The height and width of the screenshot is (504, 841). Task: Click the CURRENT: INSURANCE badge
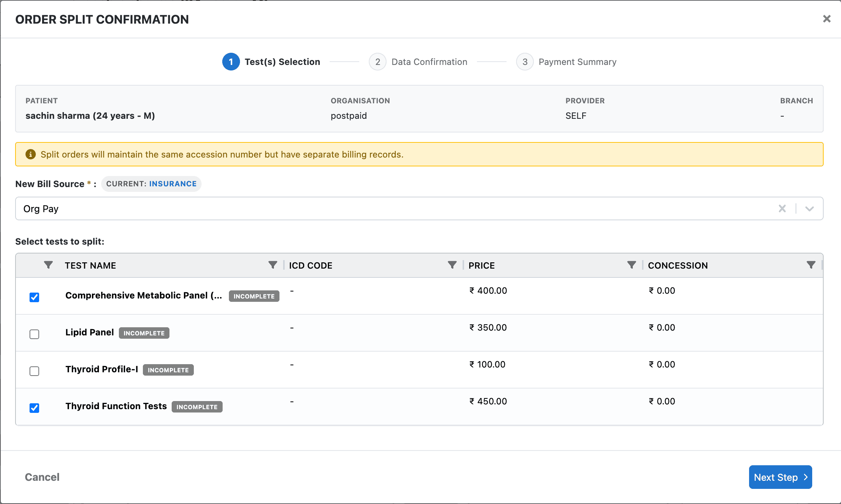point(151,184)
